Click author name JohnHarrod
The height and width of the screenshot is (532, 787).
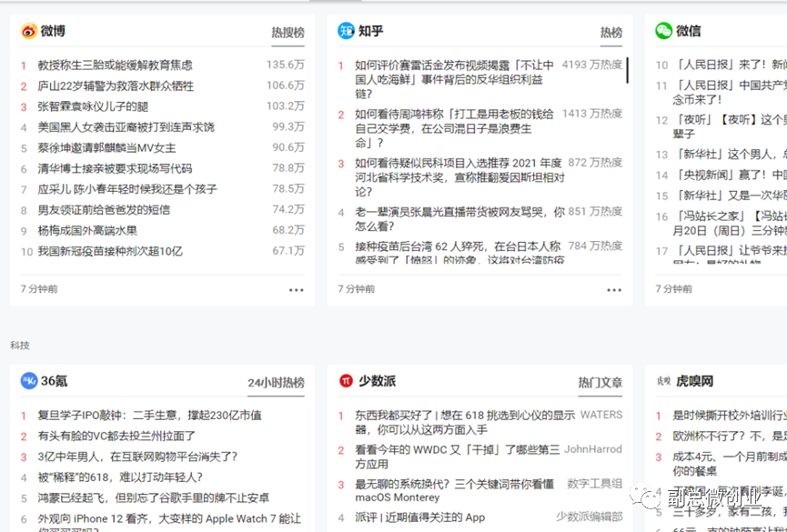click(x=593, y=449)
